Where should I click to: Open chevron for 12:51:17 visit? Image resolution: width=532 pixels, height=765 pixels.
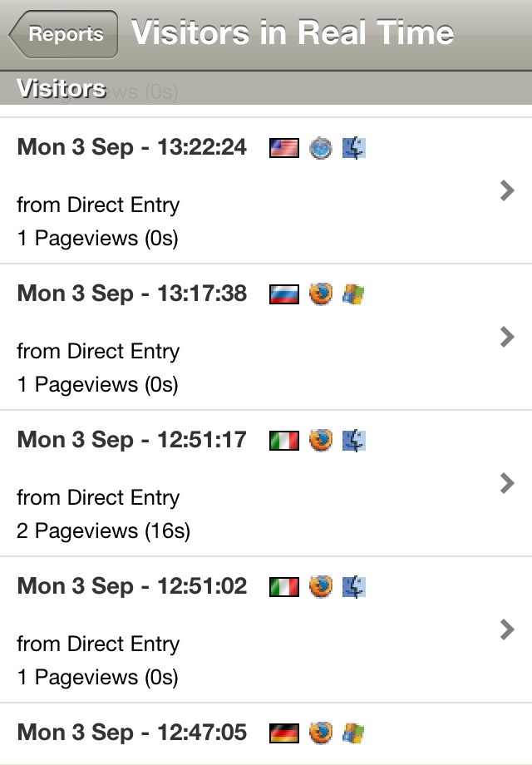(507, 484)
